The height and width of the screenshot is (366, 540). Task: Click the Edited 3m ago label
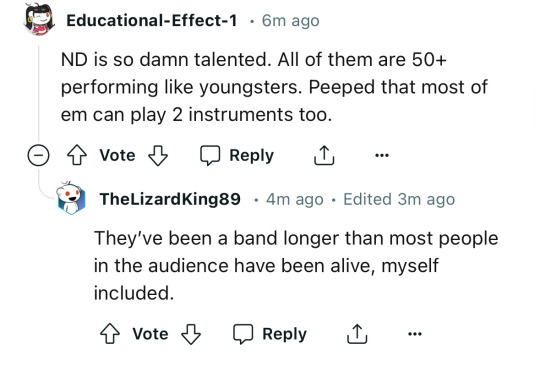coord(399,199)
